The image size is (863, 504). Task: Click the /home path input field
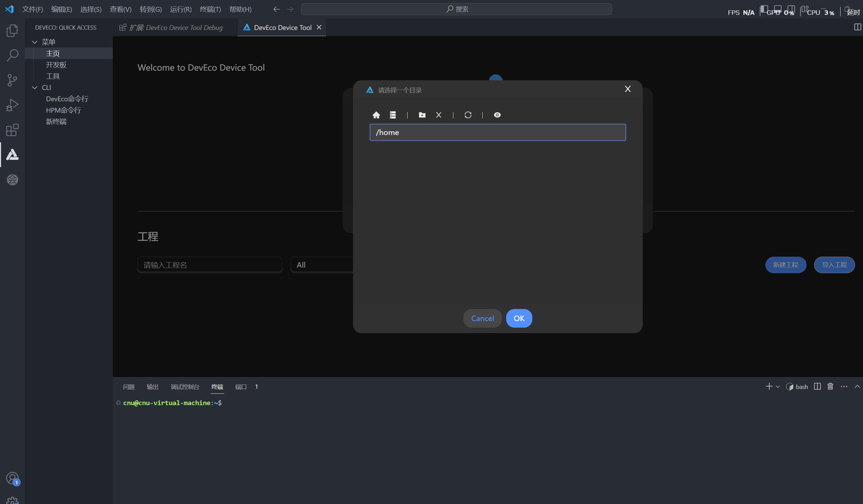[498, 132]
